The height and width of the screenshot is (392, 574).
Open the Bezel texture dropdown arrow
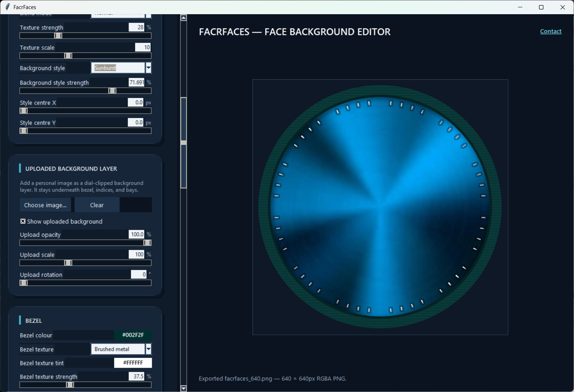tap(149, 349)
